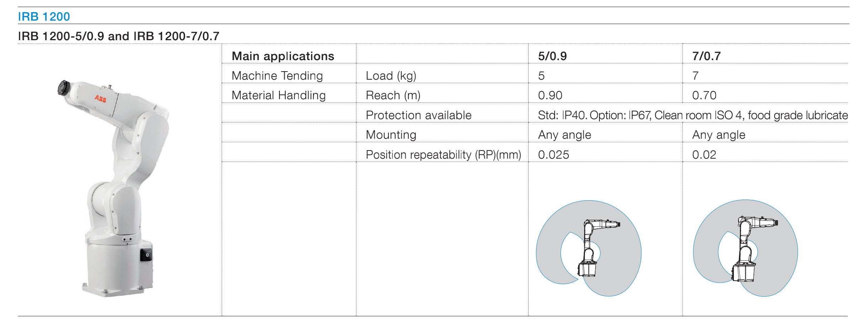Click the 0.70 reach value
Screen dimensions: 868x323
click(x=704, y=95)
